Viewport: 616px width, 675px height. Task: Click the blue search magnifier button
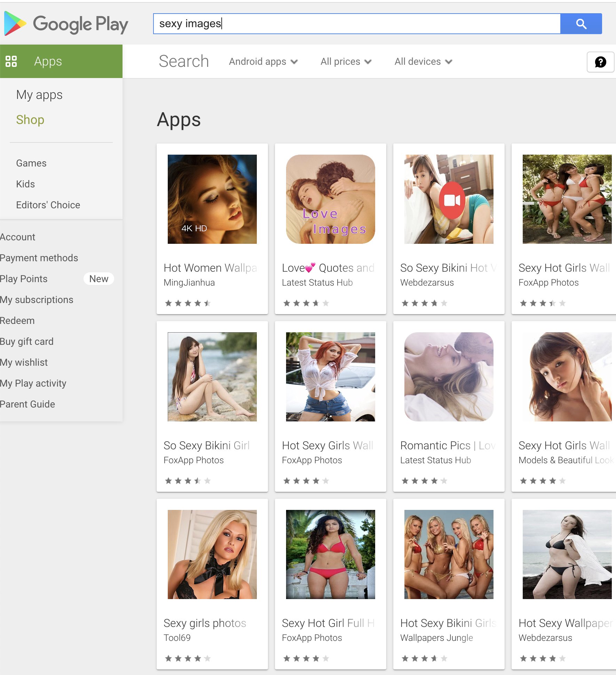pyautogui.click(x=581, y=24)
